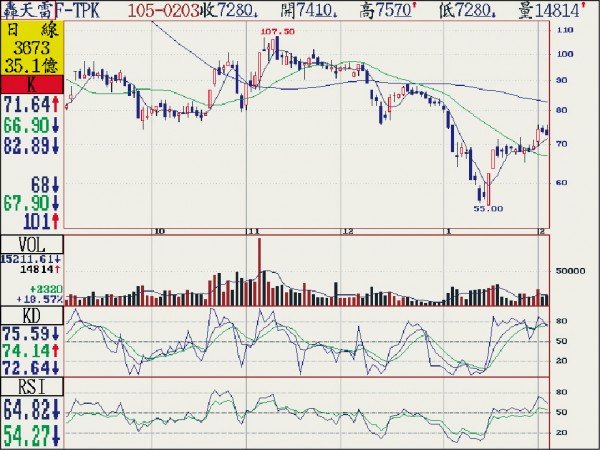Click the green 54.27 RSI value
Screen dimensions: 600x450
(x=27, y=436)
